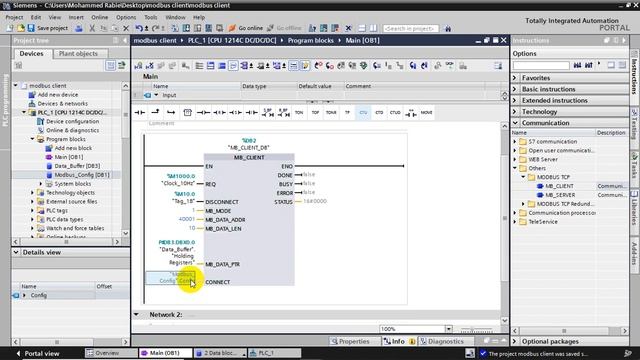The height and width of the screenshot is (360, 640).
Task: Collapse the PLC_1 tree node
Action: [x=24, y=112]
